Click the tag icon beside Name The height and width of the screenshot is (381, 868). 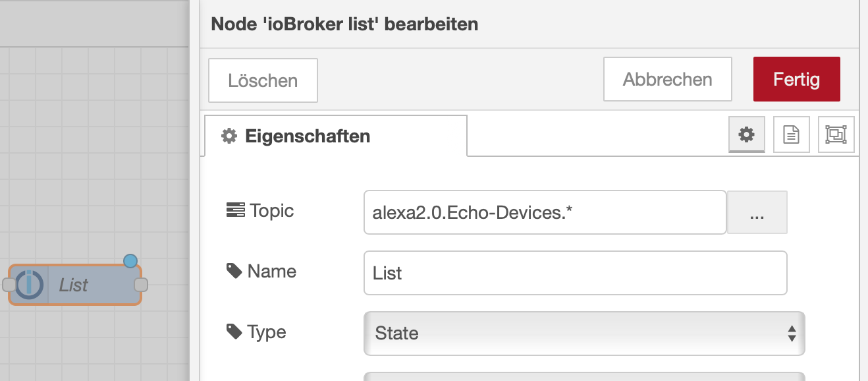tap(234, 271)
